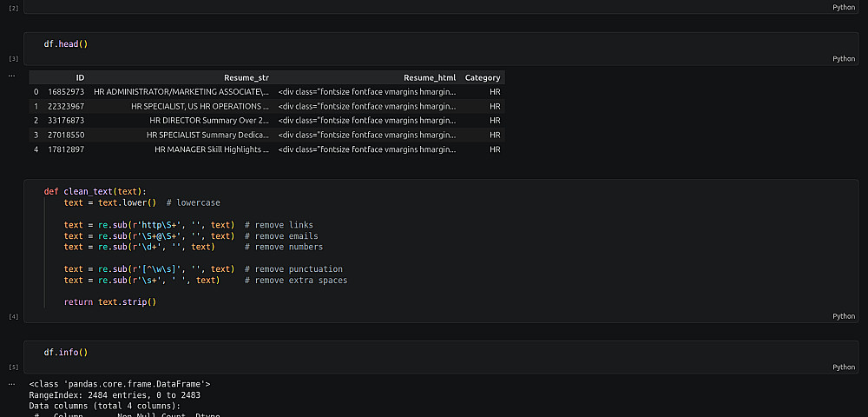Click the HR DIRECTOR Summary resume cell
Image resolution: width=868 pixels, height=417 pixels.
[x=209, y=121]
